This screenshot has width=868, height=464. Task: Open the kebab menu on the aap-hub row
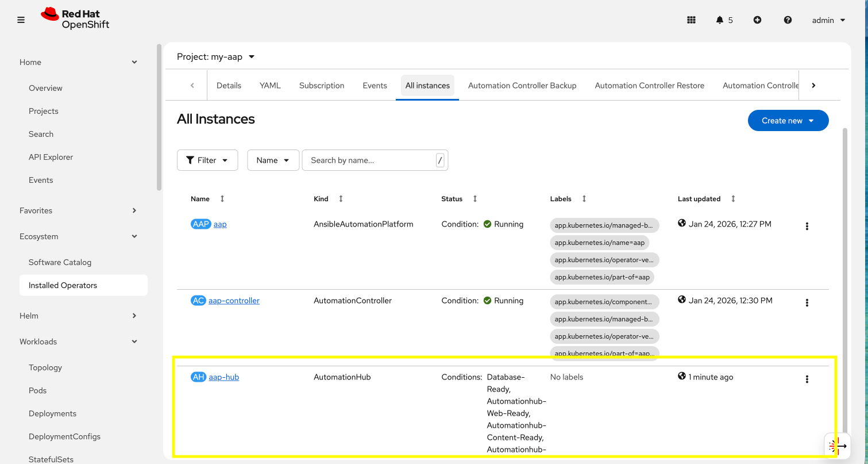pos(807,379)
